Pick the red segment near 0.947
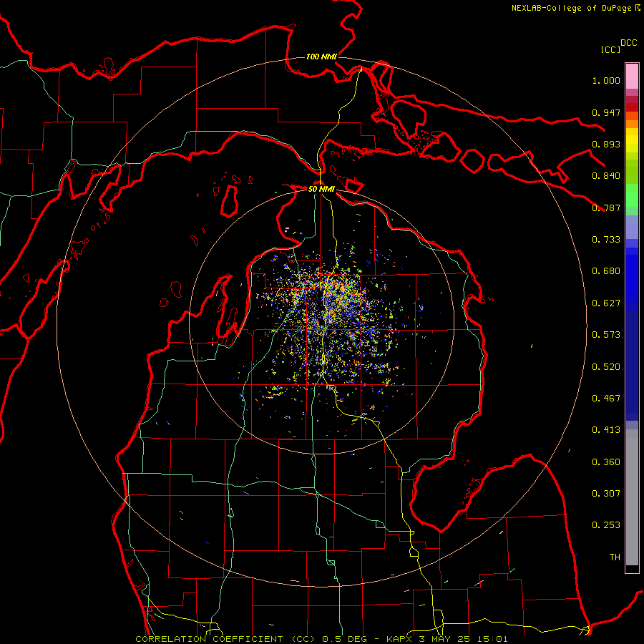Viewport: 644px width, 644px height. point(632,107)
